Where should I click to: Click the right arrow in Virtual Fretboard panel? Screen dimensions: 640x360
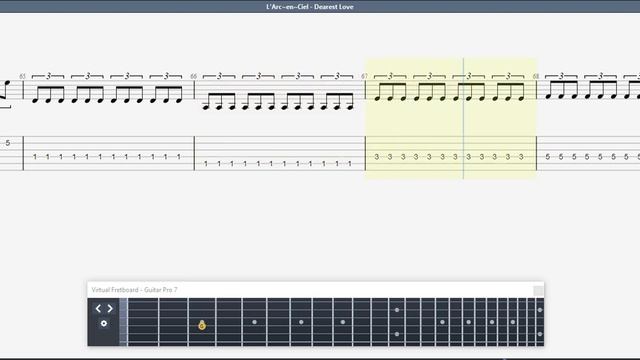(x=110, y=309)
